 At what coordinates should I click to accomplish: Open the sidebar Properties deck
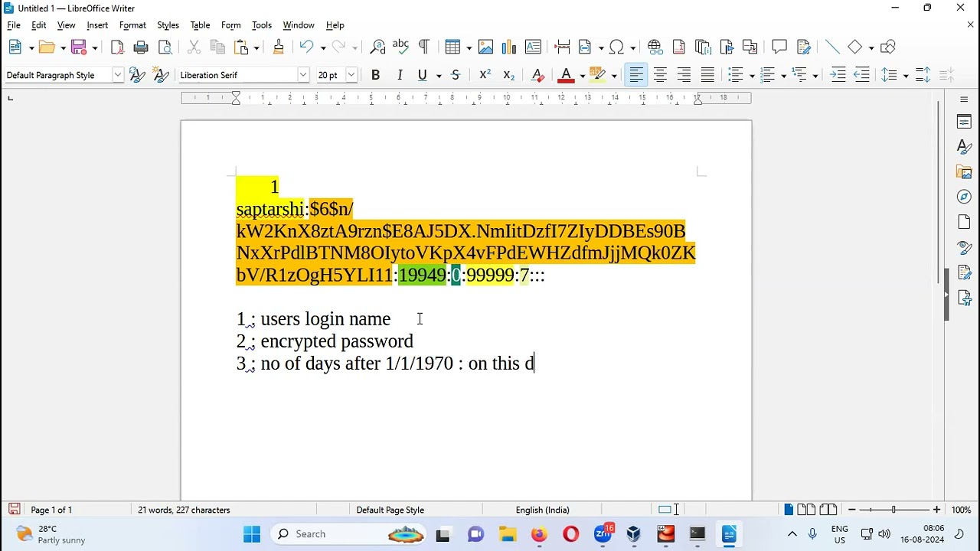pyautogui.click(x=964, y=122)
